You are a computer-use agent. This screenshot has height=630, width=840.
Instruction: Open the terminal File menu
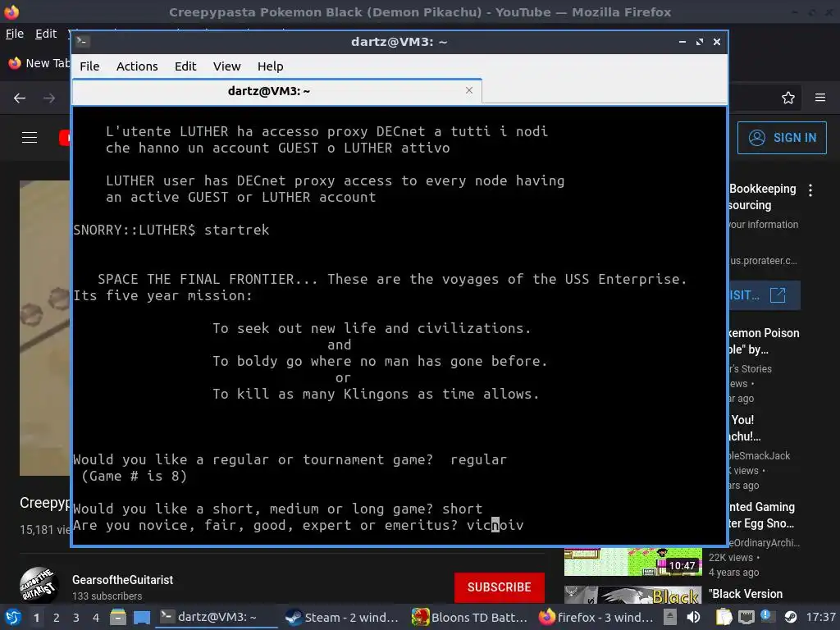point(89,66)
